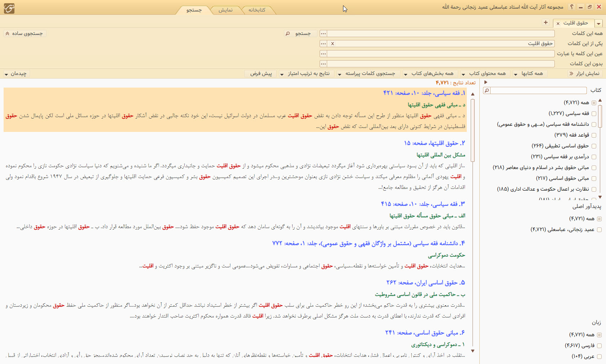This screenshot has width=606, height=364.
Task: Open the ellipsis options for بدون این کلمات field
Action: (323, 64)
